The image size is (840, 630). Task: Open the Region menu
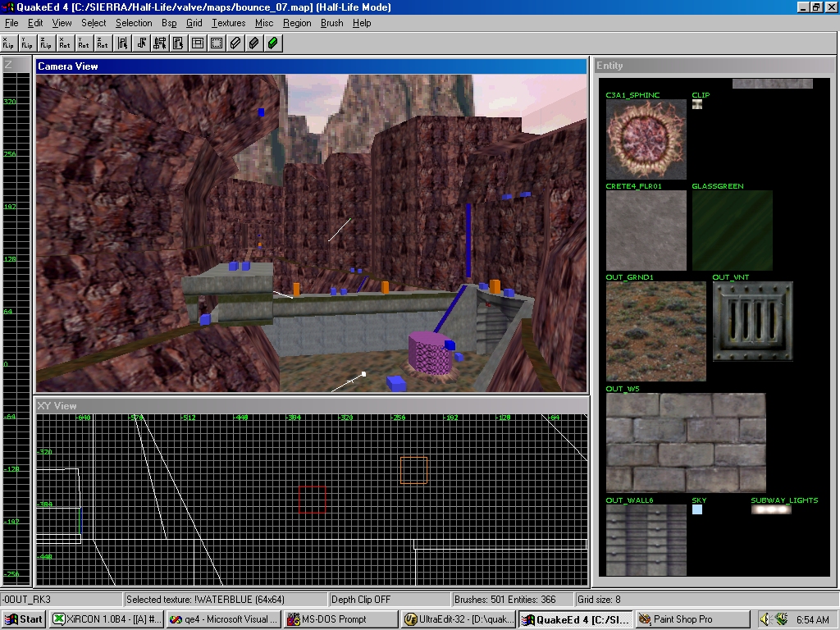[x=297, y=23]
